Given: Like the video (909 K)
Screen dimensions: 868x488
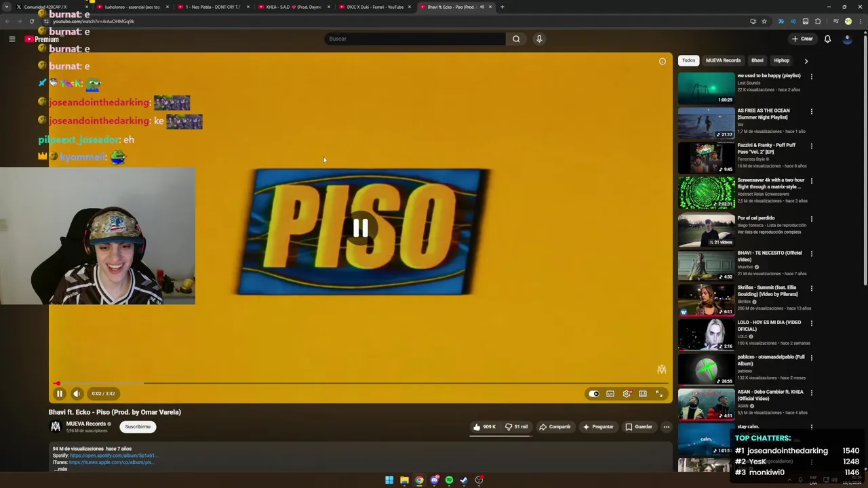Looking at the screenshot, I should [484, 427].
